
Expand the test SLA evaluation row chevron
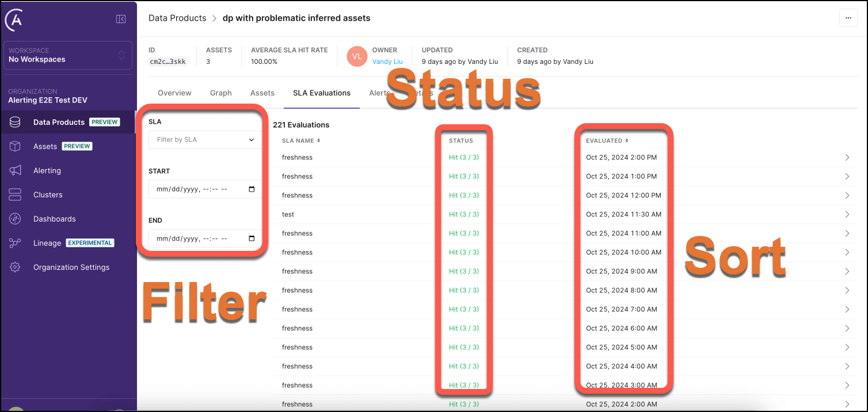coord(847,215)
